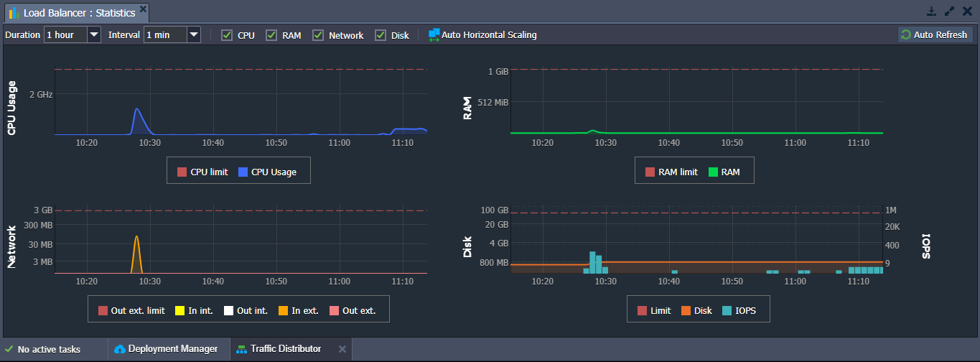Click the Load Balancer Statistics tab icon
This screenshot has width=980, height=362.
(x=14, y=13)
